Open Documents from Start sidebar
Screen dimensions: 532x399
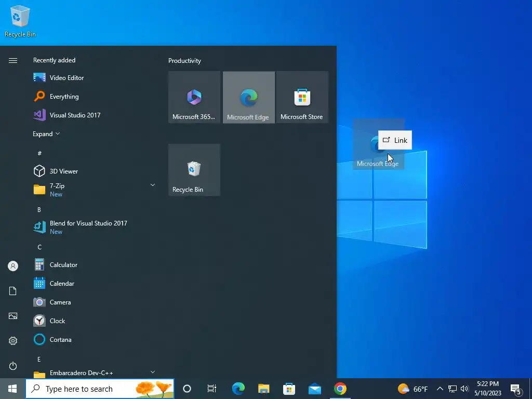(13, 291)
